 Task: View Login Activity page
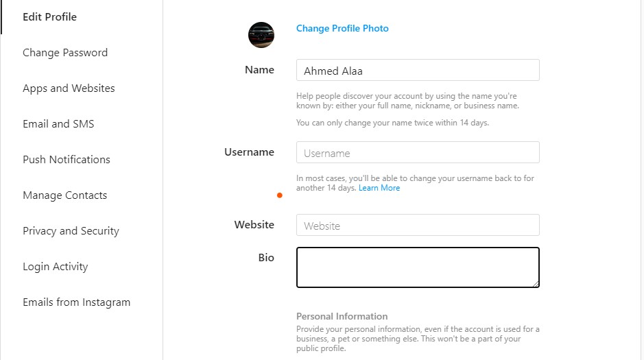point(56,267)
